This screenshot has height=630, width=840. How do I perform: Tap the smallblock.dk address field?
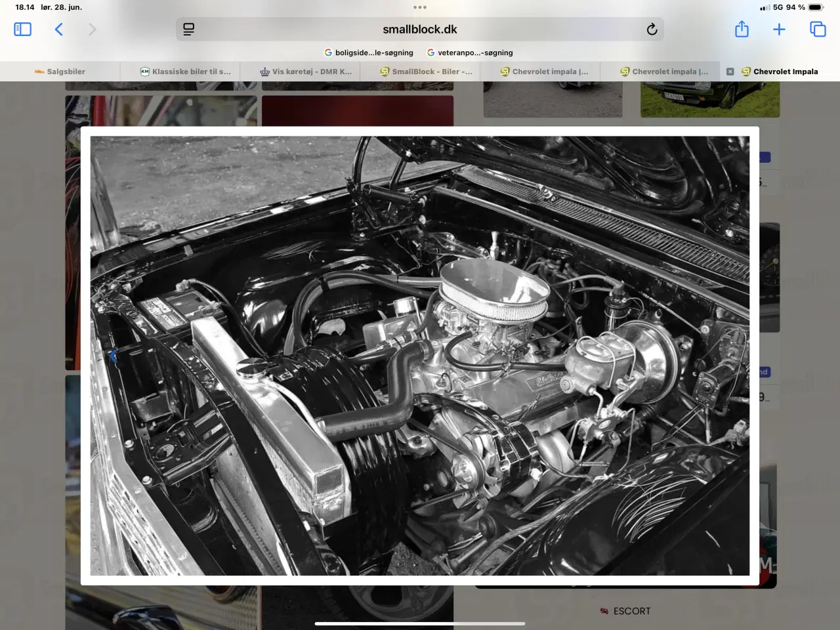(420, 29)
